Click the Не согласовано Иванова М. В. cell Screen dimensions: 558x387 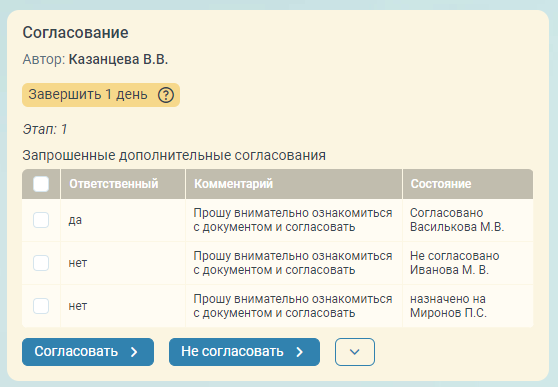point(468,263)
